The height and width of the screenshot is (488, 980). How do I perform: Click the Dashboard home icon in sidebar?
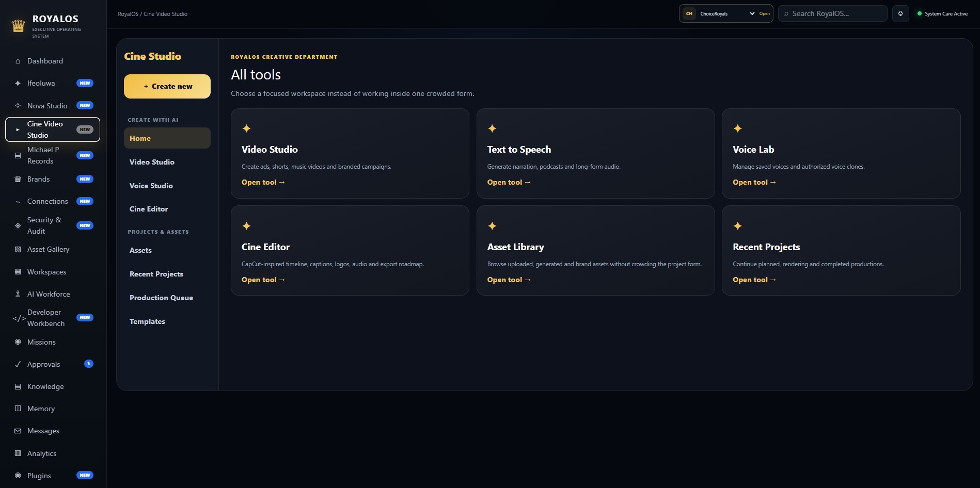18,61
